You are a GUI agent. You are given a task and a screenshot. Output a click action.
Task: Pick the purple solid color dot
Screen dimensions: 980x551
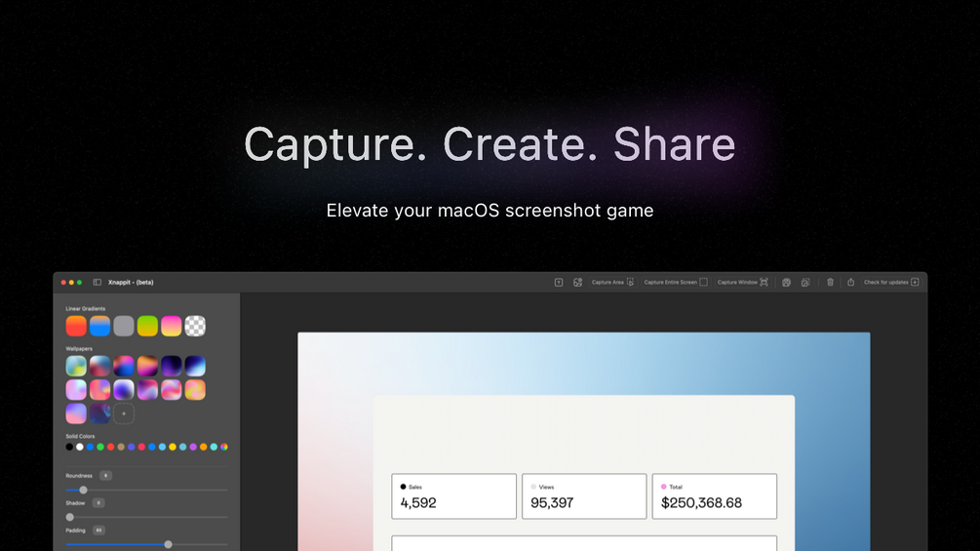coord(193,447)
